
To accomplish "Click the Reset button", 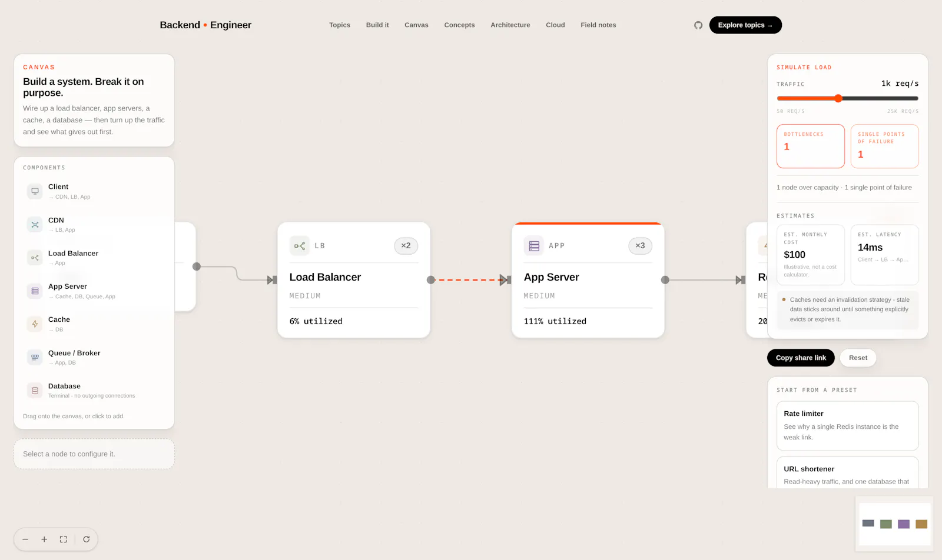I will tap(858, 358).
